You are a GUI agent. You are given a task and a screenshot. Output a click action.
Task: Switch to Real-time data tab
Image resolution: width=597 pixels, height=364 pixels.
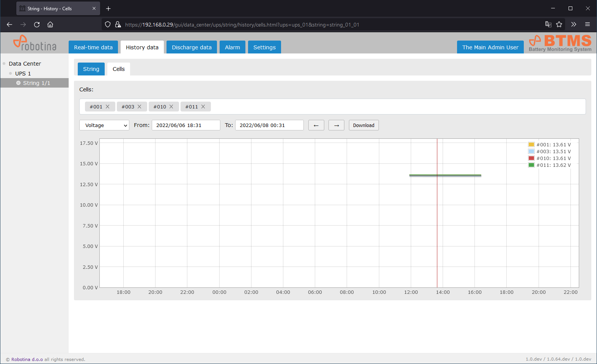click(x=93, y=47)
